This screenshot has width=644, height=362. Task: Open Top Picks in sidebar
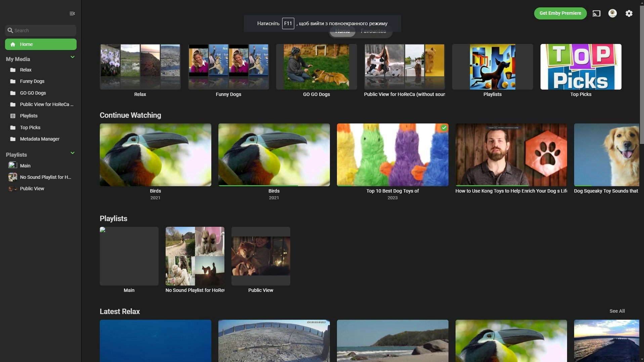click(41, 127)
